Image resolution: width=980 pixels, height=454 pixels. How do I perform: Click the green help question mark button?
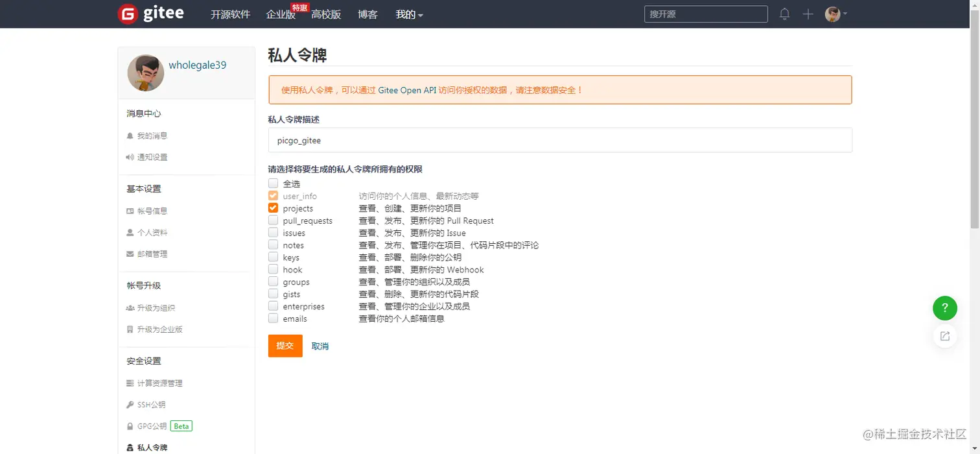(x=945, y=307)
